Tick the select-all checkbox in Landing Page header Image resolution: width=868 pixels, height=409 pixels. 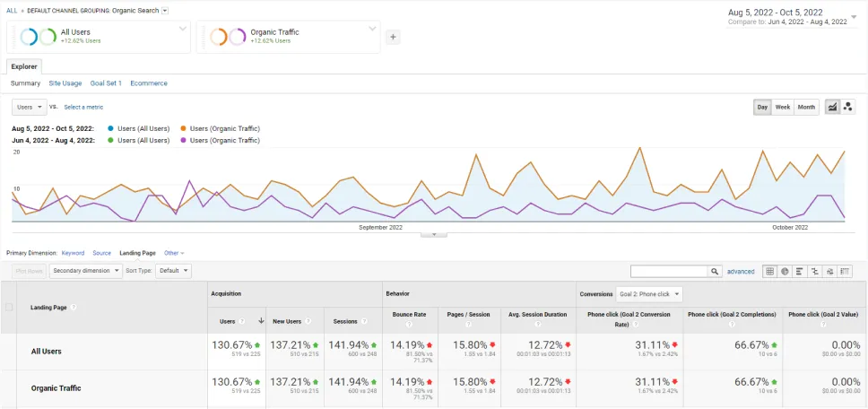[x=9, y=307]
